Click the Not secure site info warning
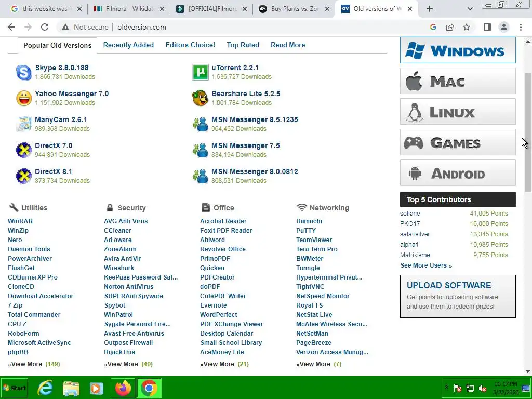Screen dimensions: 532x399 (85, 27)
